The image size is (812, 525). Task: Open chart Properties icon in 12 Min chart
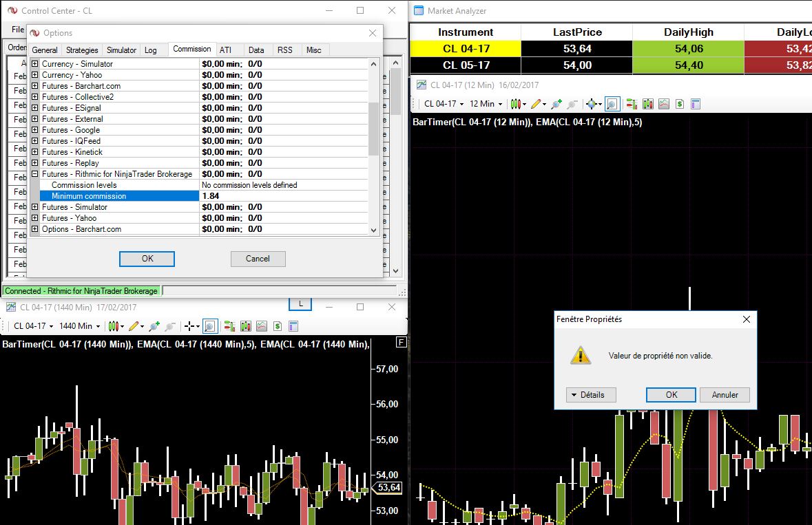696,104
